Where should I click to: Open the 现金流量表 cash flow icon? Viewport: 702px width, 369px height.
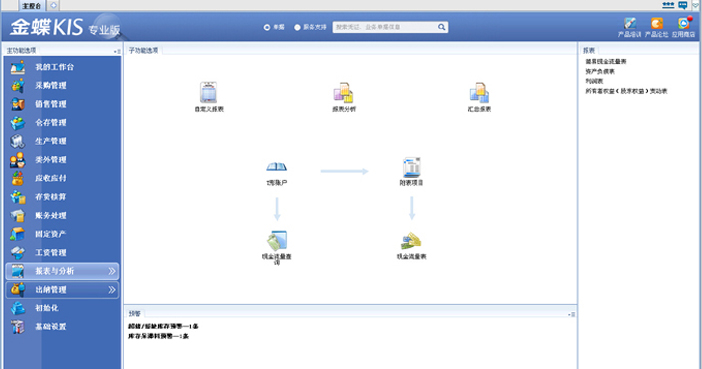pyautogui.click(x=411, y=241)
